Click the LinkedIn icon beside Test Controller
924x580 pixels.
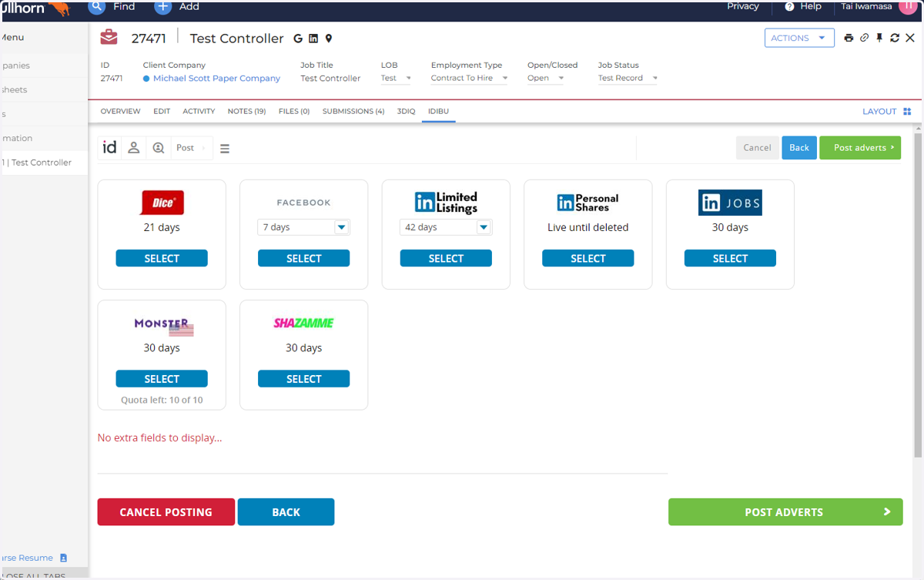click(313, 39)
